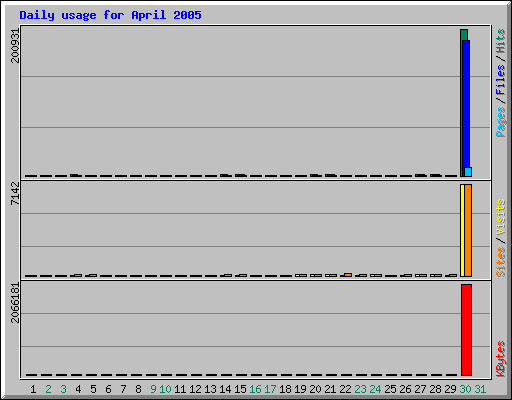Click the small hits bar for day 14
Screen dimensions: 512x400
(x=224, y=175)
